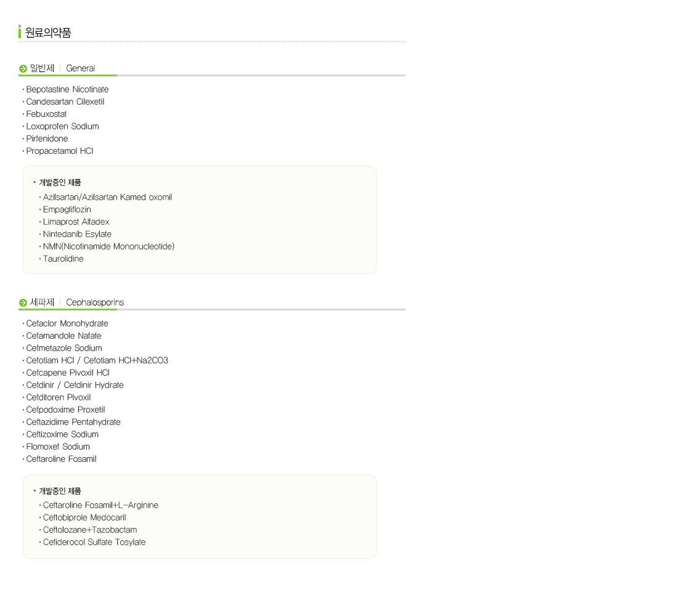Select the 세파제 Cephalosporins section heading

[x=76, y=302]
